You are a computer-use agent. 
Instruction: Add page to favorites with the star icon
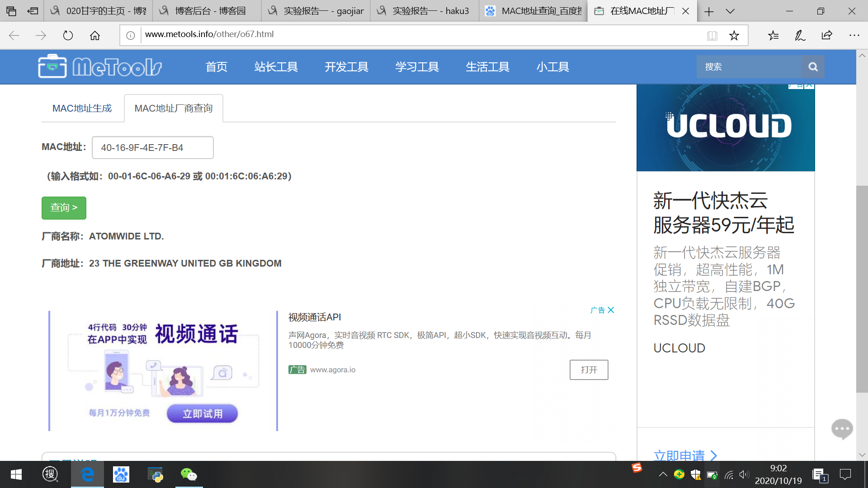point(734,35)
